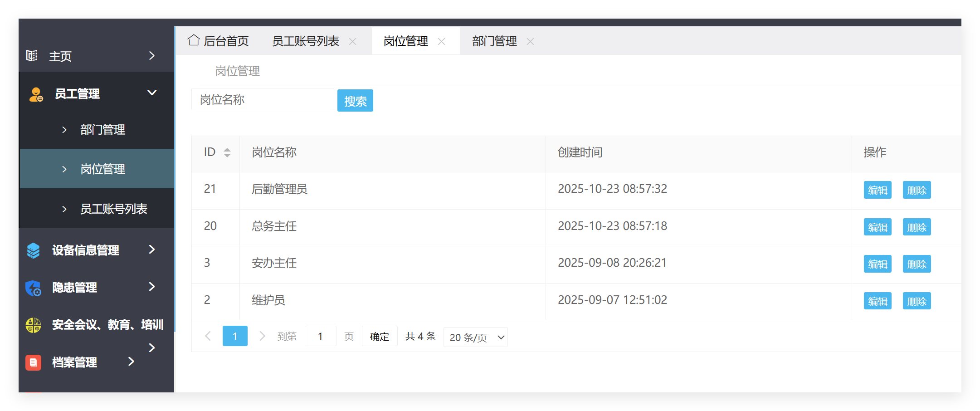
Task: Switch to the 员工账号列表 tab
Action: click(x=305, y=40)
